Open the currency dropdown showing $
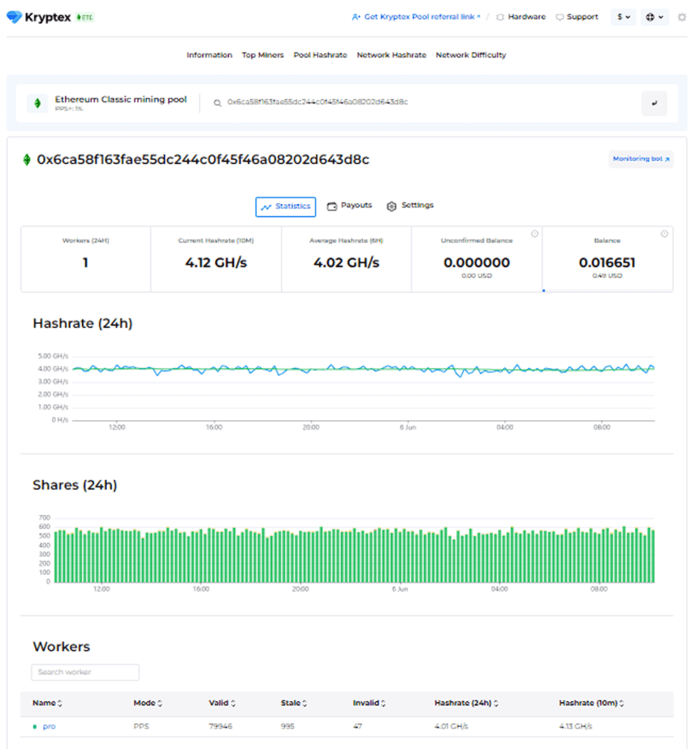 click(622, 16)
